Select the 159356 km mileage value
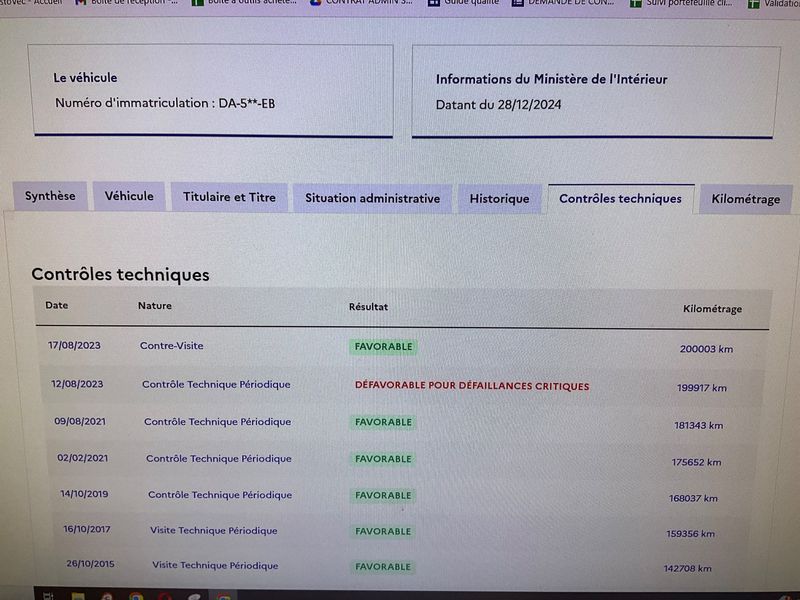The width and height of the screenshot is (800, 600). click(x=690, y=534)
